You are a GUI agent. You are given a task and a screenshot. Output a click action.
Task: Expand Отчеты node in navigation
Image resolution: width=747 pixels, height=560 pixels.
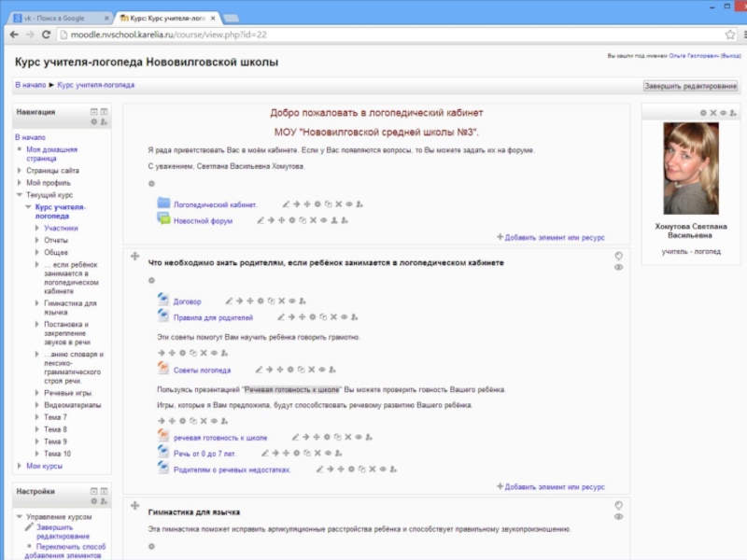36,240
